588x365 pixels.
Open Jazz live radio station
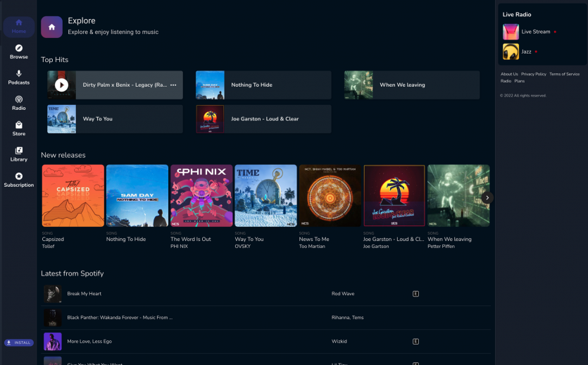pos(526,51)
